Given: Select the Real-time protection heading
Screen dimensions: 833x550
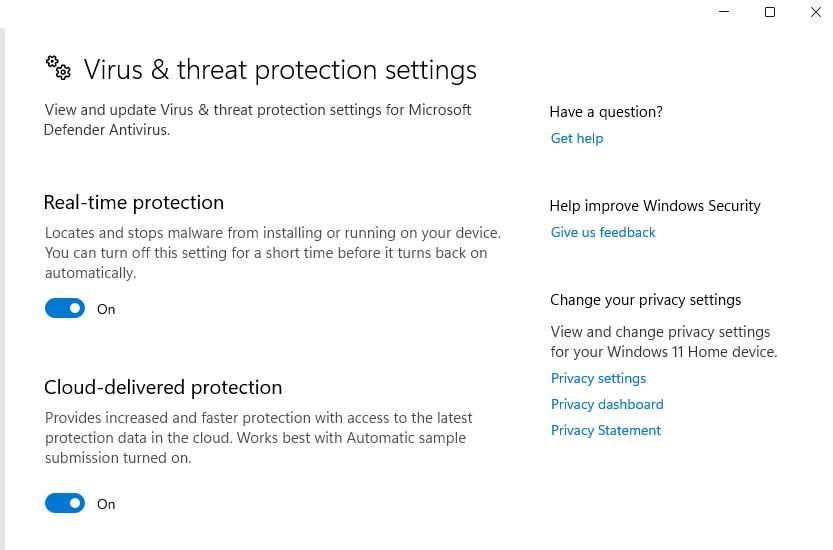Looking at the screenshot, I should (134, 202).
